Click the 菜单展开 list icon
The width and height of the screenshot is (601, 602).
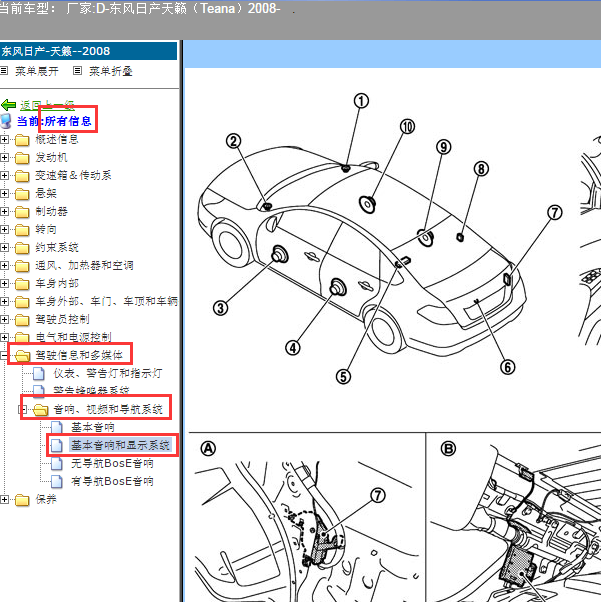[4, 71]
